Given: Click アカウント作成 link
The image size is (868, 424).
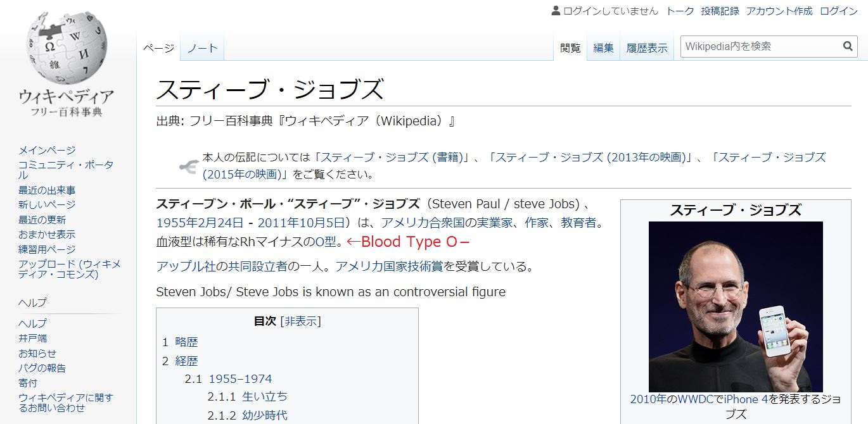Looking at the screenshot, I should point(779,11).
